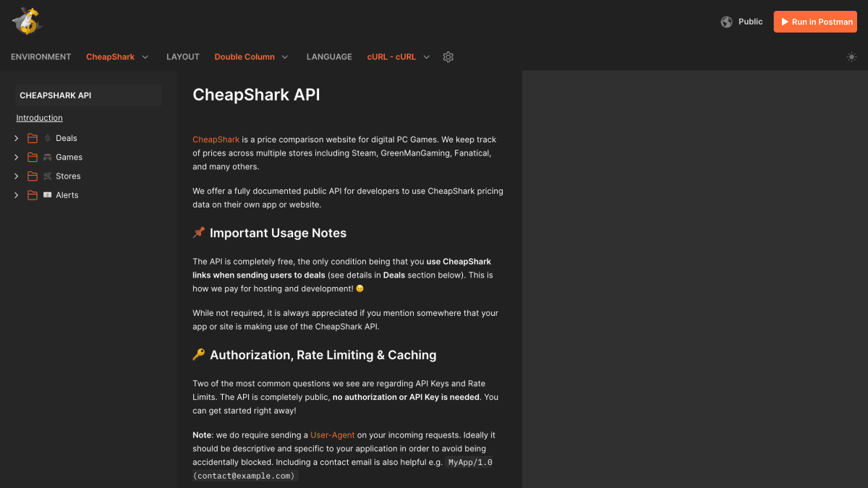Expand the Alerts folder chevron

click(x=17, y=195)
